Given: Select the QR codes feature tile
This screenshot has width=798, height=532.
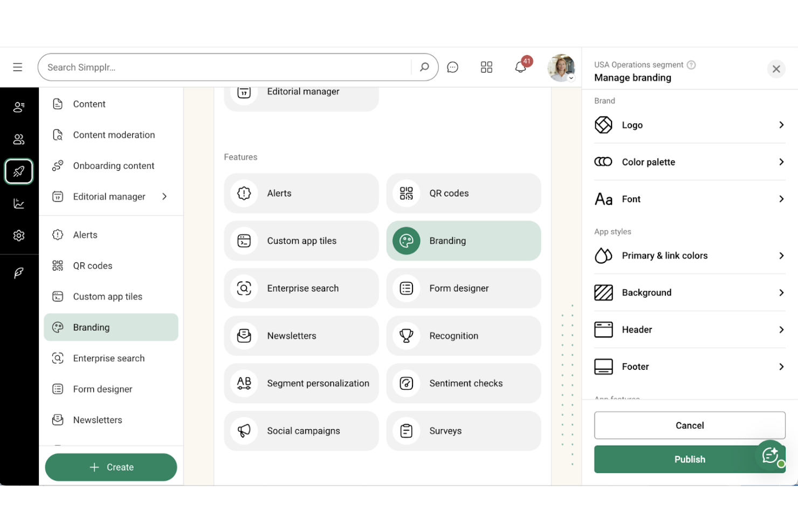Looking at the screenshot, I should pos(463,193).
